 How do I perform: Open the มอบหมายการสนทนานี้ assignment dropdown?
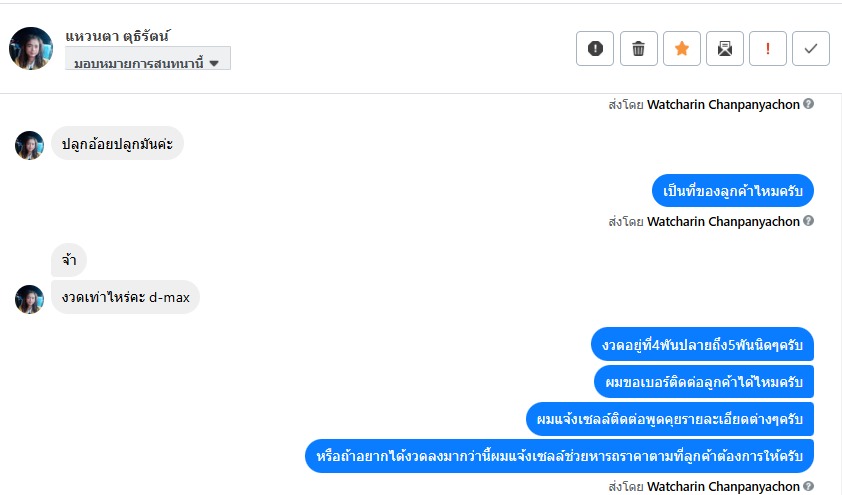pyautogui.click(x=148, y=62)
